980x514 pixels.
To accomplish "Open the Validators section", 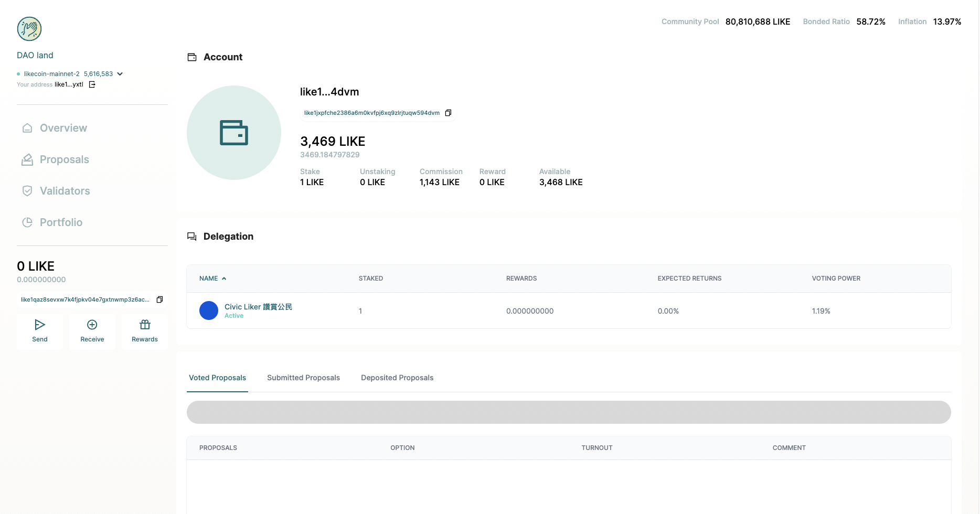I will [x=65, y=191].
